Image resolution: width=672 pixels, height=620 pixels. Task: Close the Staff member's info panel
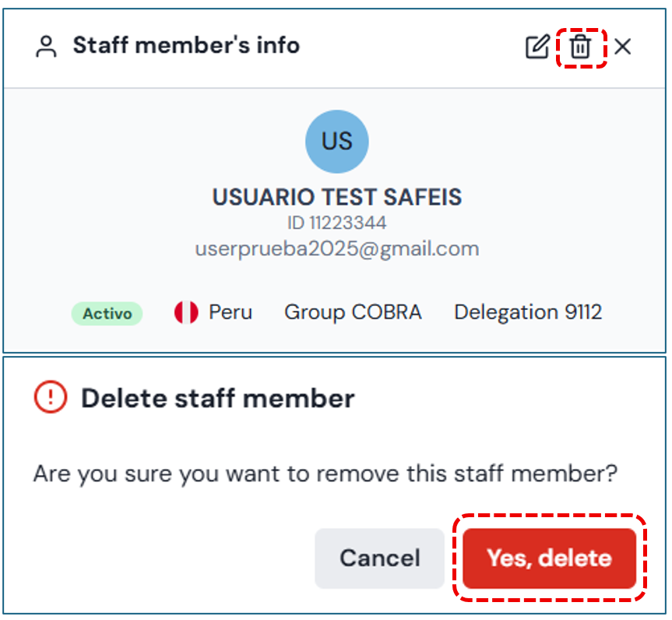(622, 47)
